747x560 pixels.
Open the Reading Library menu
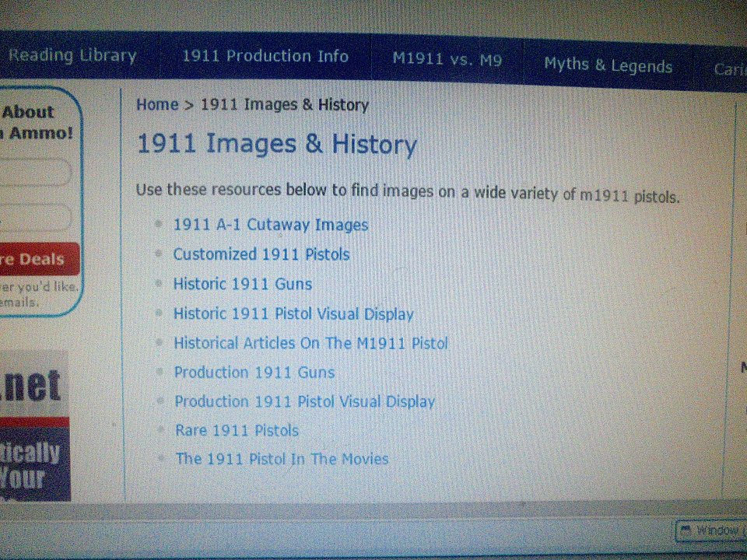click(73, 56)
